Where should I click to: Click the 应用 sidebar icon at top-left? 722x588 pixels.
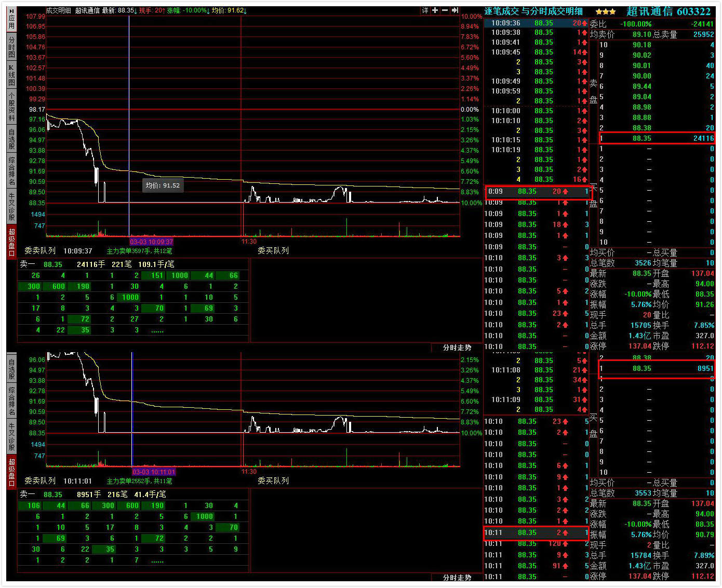pos(11,19)
